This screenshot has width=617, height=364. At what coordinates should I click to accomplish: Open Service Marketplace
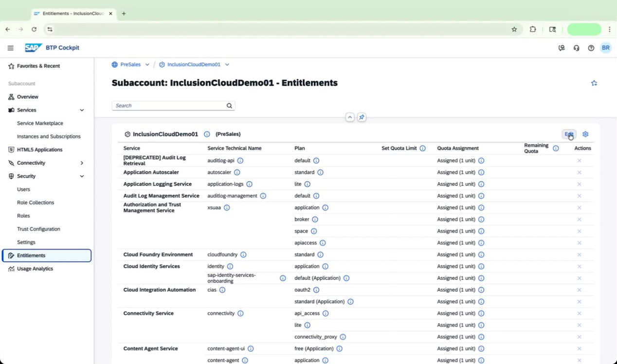[40, 123]
